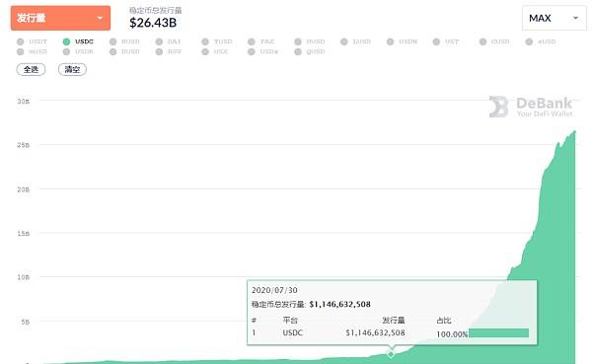
Task: Enable the UST legend marker
Action: click(436, 41)
